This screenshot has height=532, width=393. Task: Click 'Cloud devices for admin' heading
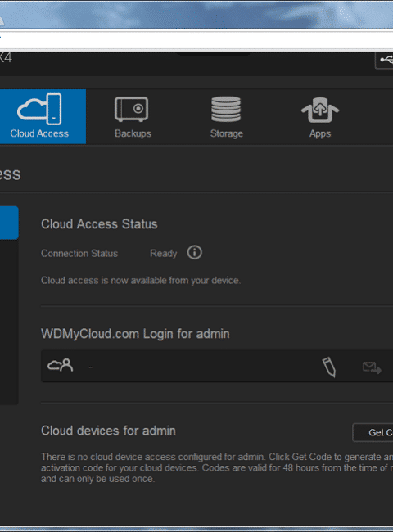[x=108, y=431]
